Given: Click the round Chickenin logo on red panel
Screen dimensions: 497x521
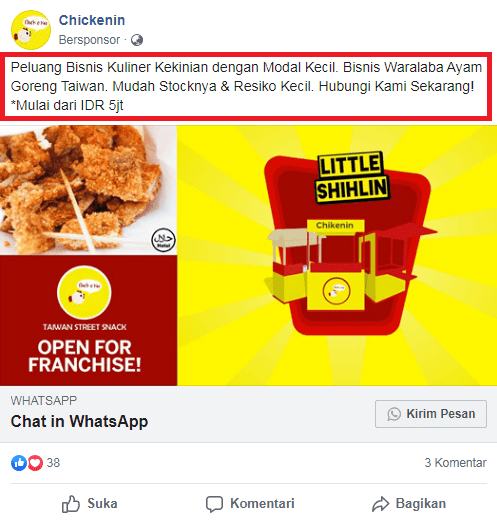Looking at the screenshot, I should click(x=84, y=292).
